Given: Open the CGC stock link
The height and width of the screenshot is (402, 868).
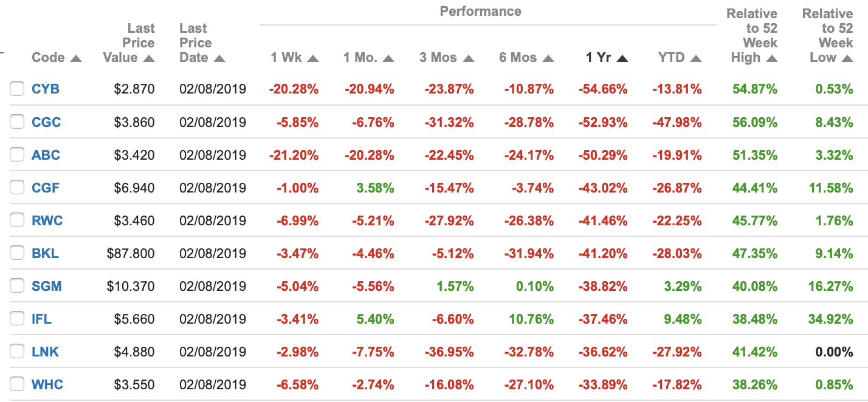Looking at the screenshot, I should pos(46,122).
